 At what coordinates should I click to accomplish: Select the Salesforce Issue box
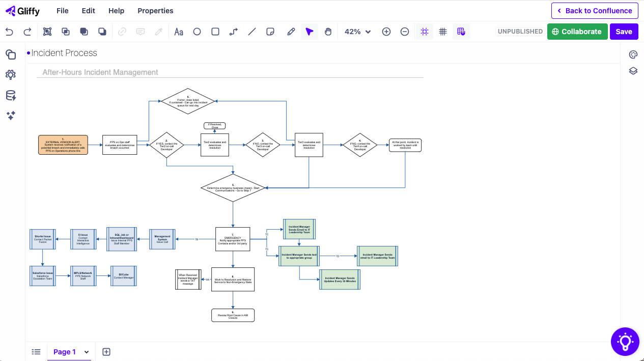tap(43, 276)
